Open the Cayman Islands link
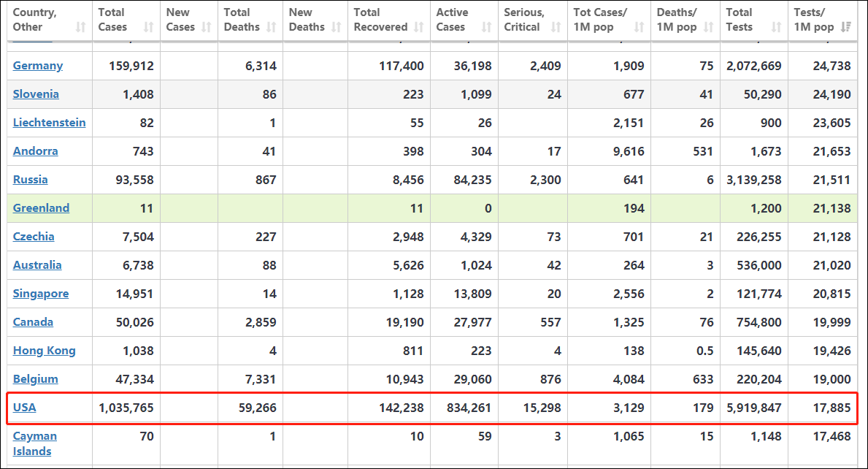This screenshot has width=868, height=469. point(34,443)
